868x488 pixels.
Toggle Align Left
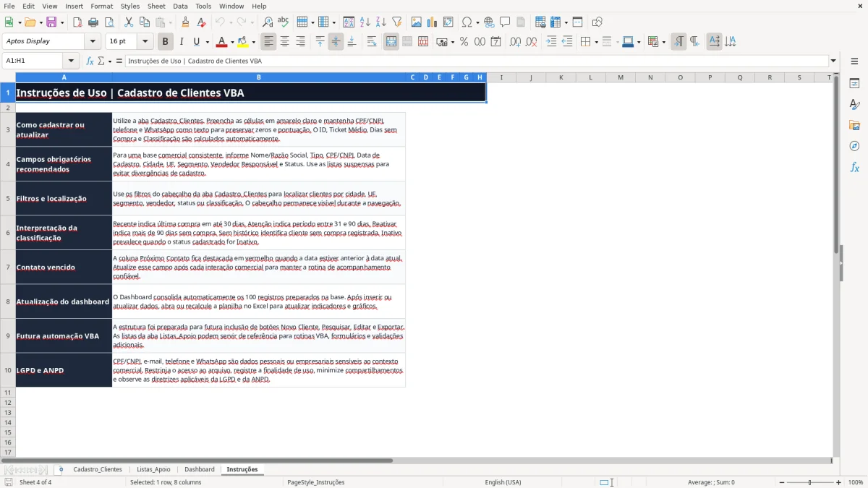(x=268, y=42)
